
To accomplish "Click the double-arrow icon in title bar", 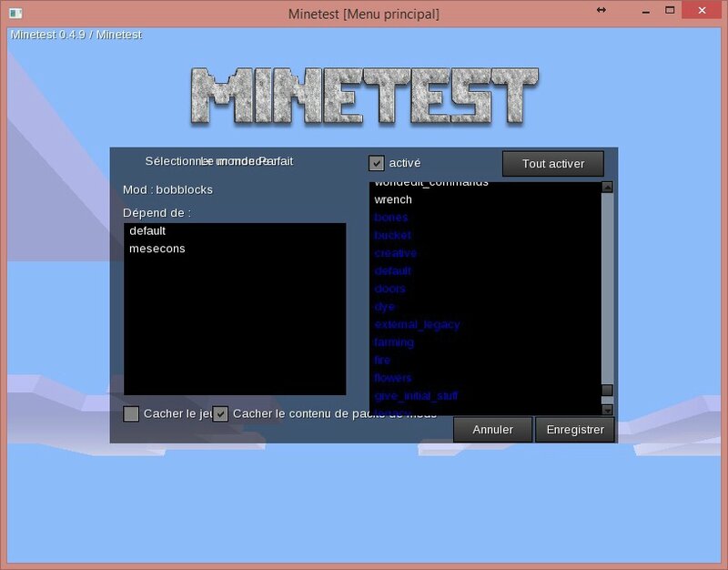I will (601, 10).
